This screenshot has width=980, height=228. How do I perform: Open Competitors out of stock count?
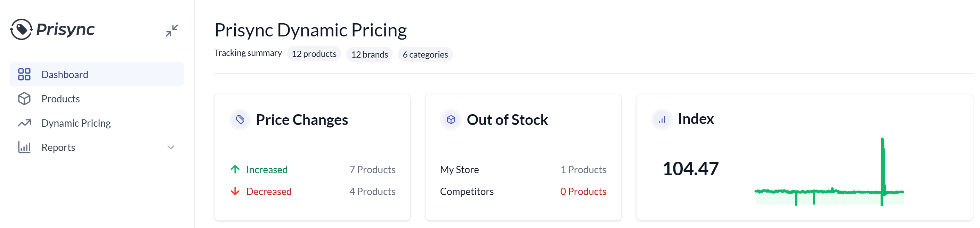pos(583,192)
